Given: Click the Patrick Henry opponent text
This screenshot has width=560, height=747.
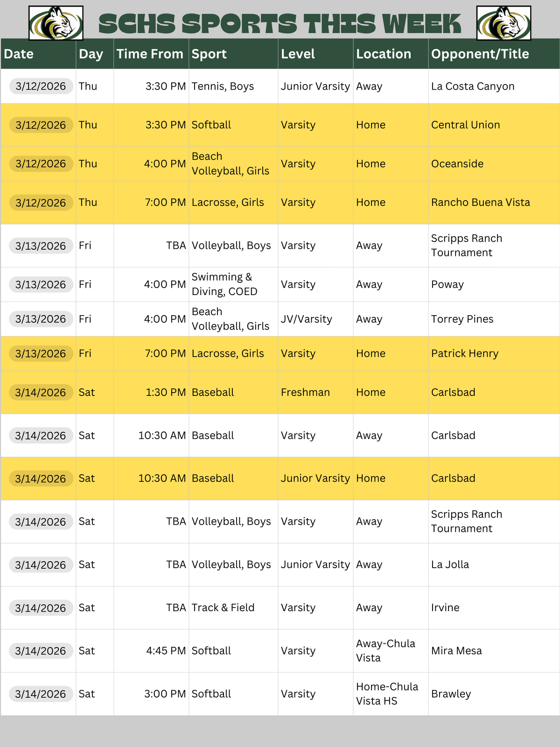Looking at the screenshot, I should [465, 354].
